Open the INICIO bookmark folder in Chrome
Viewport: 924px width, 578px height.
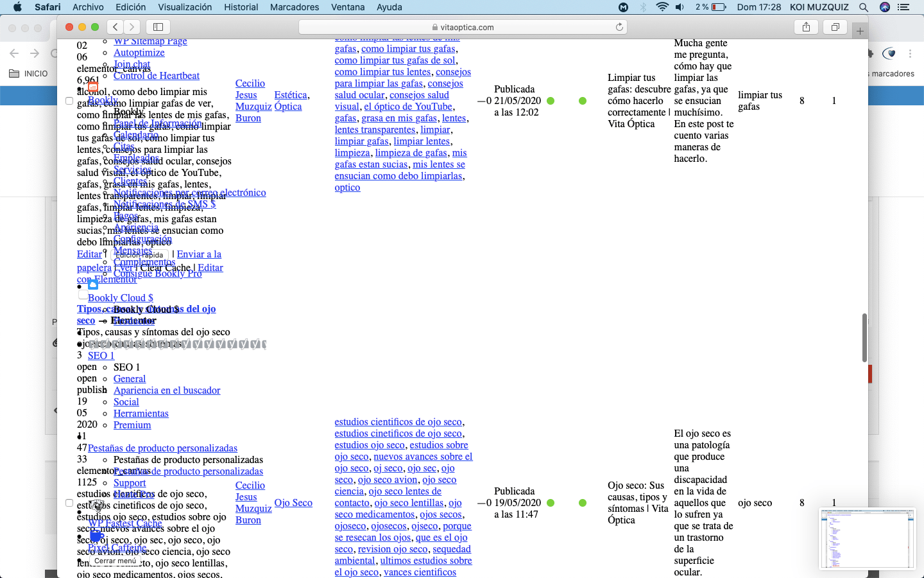tap(28, 74)
